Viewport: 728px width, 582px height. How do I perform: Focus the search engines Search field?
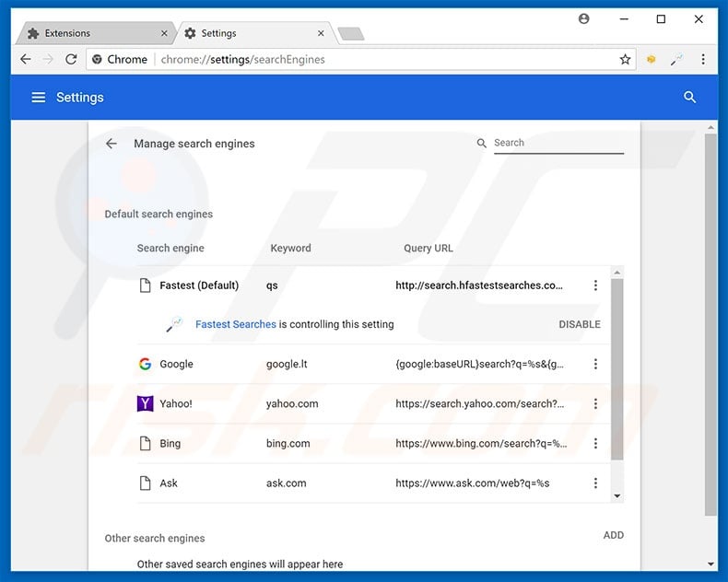558,143
